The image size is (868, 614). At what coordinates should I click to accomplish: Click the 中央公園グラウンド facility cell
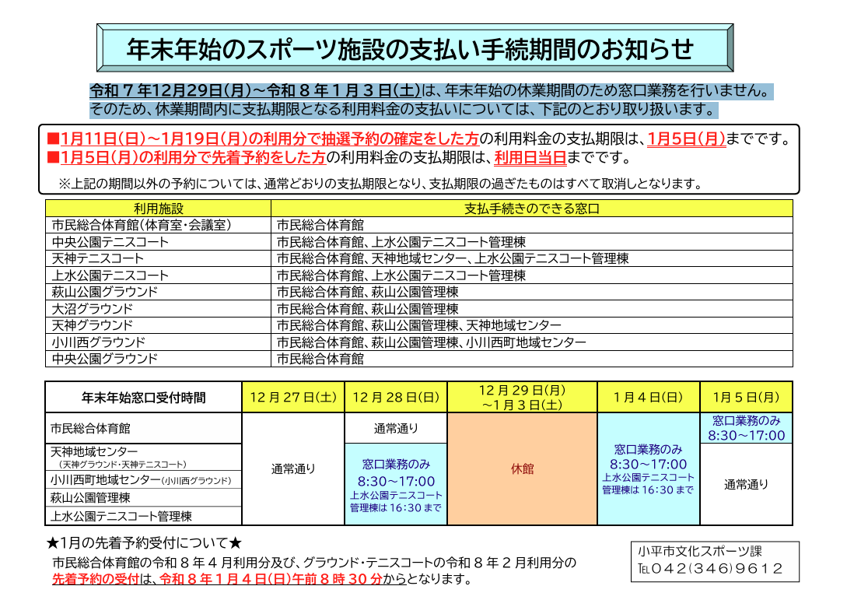(x=158, y=359)
